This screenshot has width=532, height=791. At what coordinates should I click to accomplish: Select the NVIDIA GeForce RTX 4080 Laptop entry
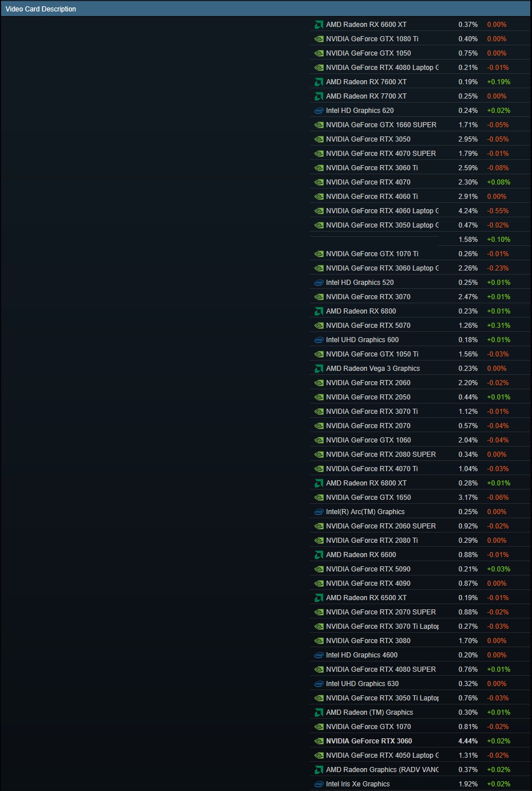coord(383,68)
